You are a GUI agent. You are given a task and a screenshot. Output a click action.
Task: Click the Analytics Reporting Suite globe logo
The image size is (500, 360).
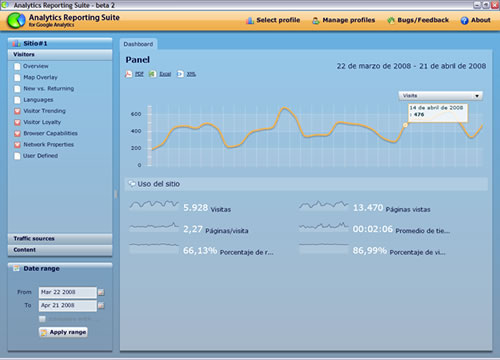coord(16,20)
